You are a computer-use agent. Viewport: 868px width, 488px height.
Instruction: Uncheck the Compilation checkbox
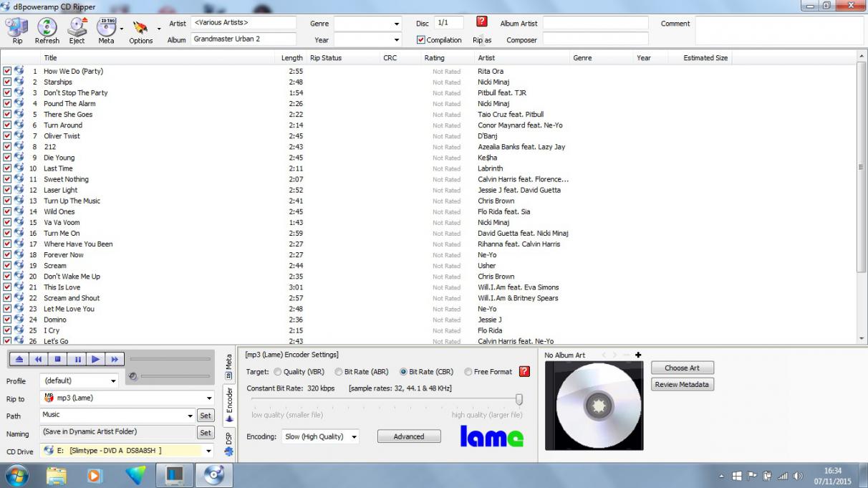pyautogui.click(x=421, y=40)
